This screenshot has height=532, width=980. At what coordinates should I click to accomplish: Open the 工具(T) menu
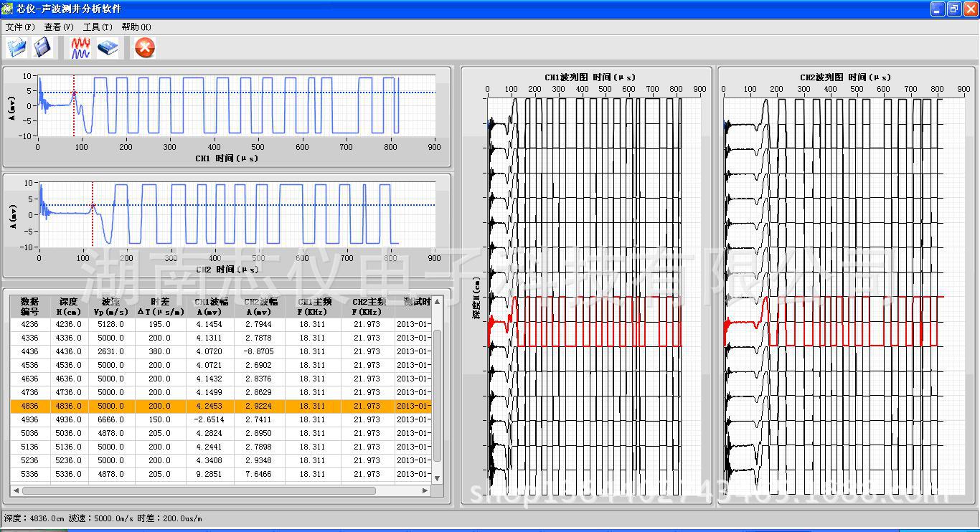98,27
